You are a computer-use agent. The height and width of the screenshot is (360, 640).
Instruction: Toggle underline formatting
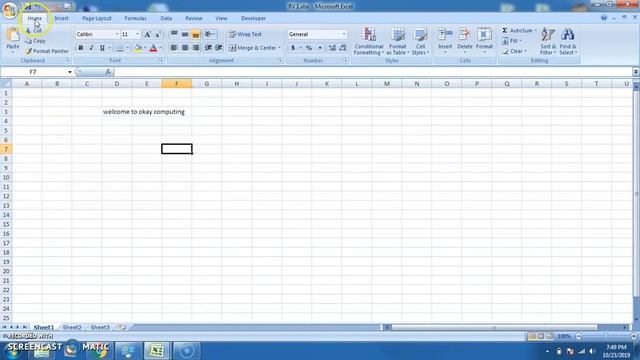(102, 48)
